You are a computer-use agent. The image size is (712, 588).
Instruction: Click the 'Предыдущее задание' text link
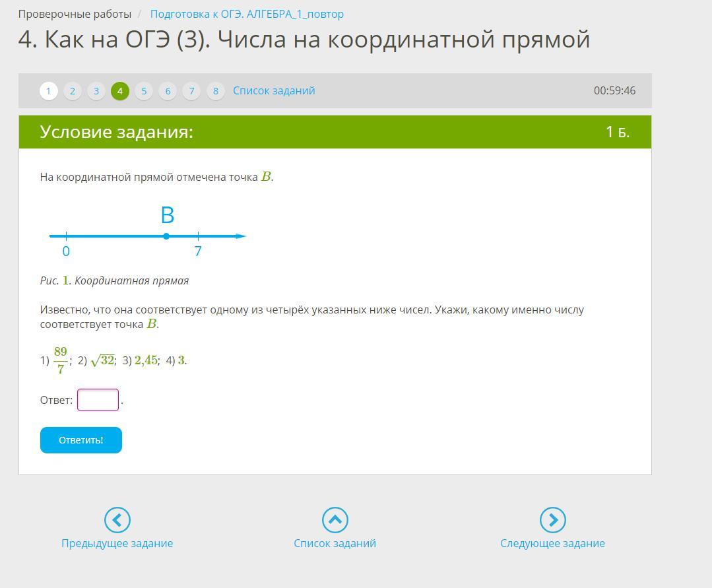coord(117,543)
